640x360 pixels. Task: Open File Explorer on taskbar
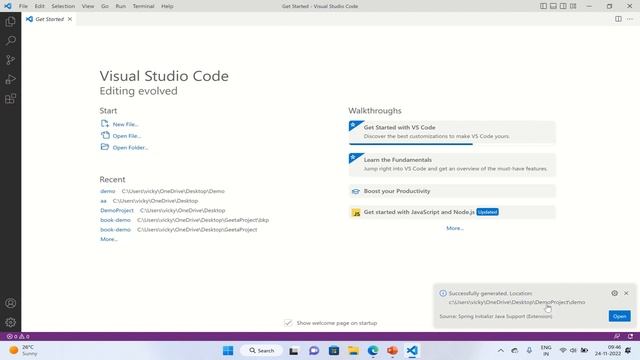click(353, 351)
